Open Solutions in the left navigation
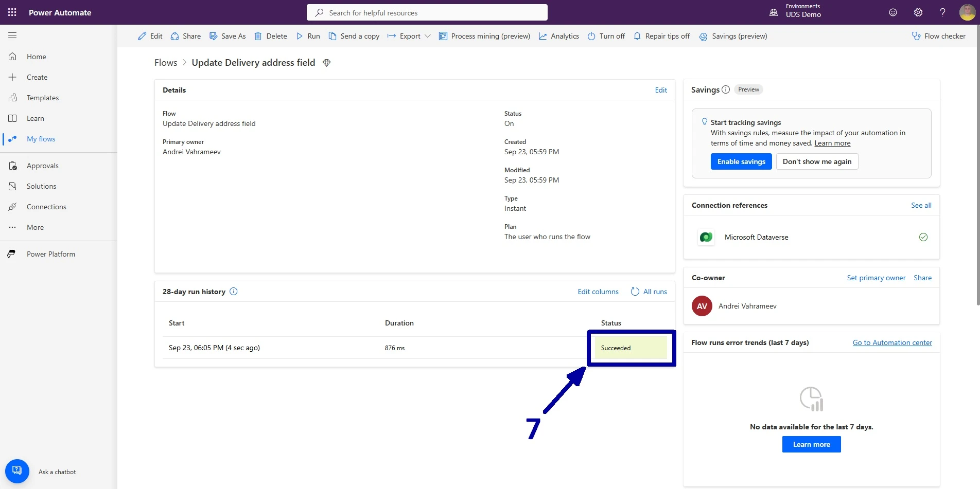This screenshot has width=980, height=489. [x=41, y=186]
